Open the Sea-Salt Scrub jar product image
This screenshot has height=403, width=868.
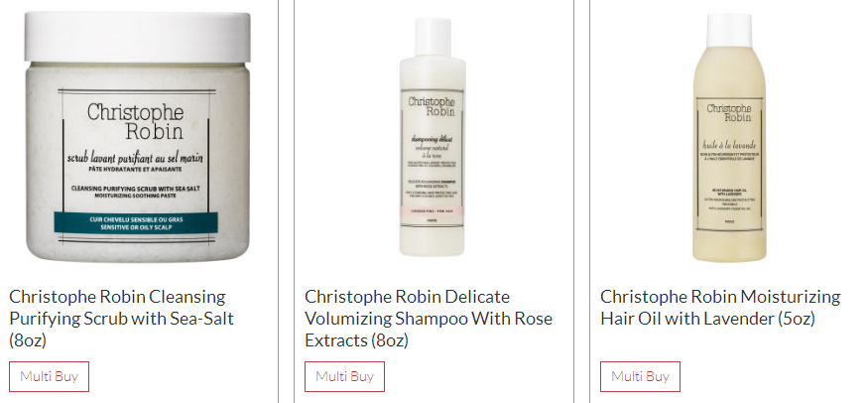tap(137, 137)
